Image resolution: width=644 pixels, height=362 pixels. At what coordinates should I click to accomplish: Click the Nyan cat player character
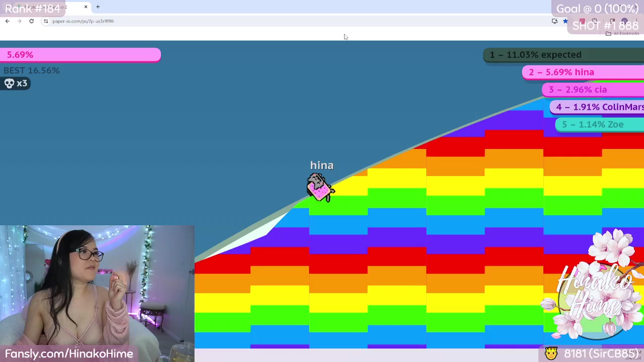click(320, 188)
